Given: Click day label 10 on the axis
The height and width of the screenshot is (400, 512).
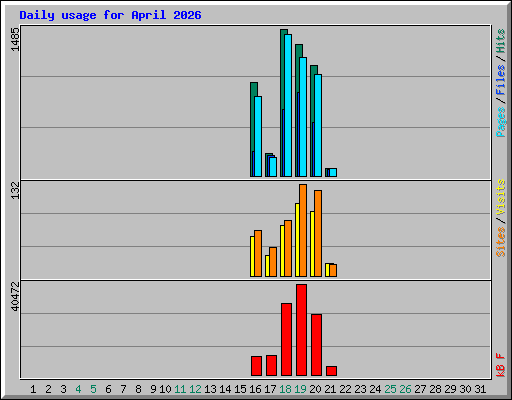Looking at the screenshot, I should pos(165,389).
